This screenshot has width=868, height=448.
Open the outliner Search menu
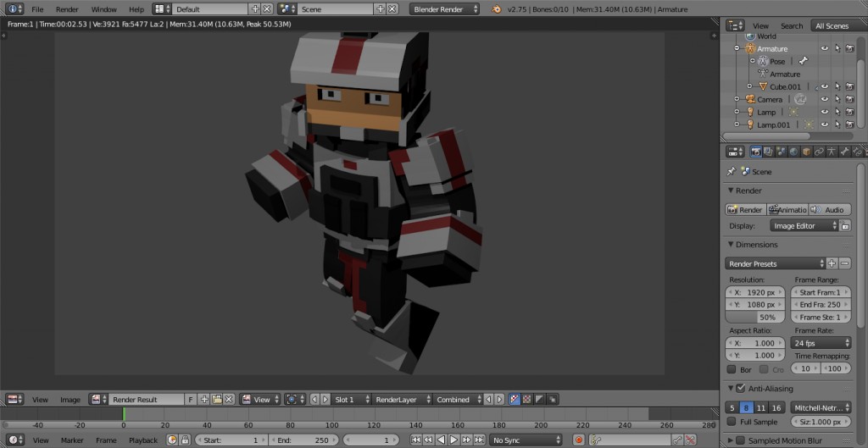pos(792,26)
